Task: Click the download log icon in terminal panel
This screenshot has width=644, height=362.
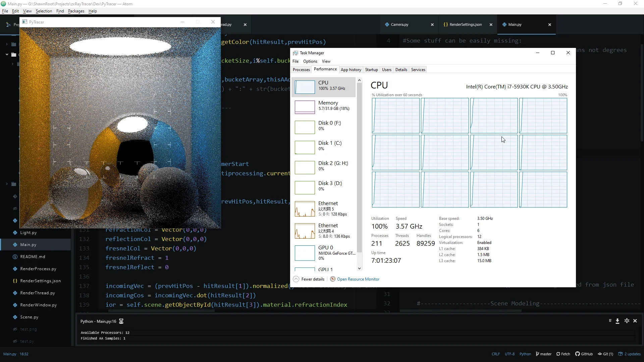Action: point(618,321)
